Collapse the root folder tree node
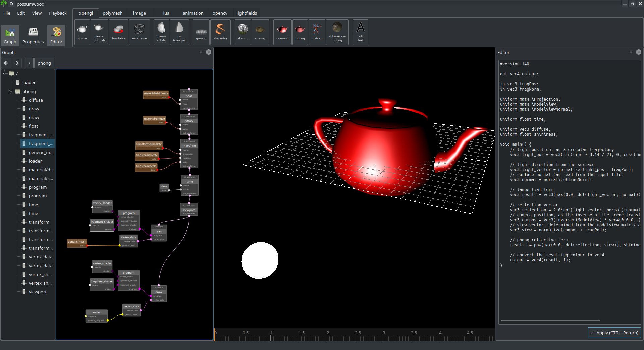 [4, 74]
